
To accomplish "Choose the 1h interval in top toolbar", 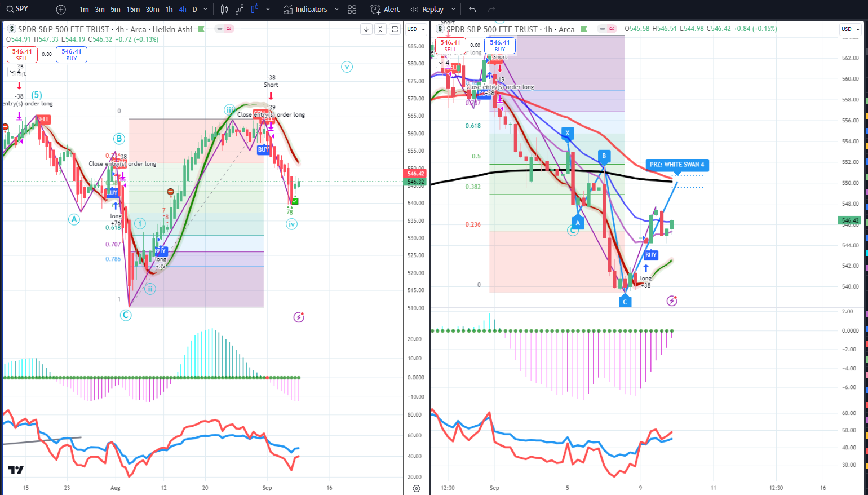I will coord(169,10).
